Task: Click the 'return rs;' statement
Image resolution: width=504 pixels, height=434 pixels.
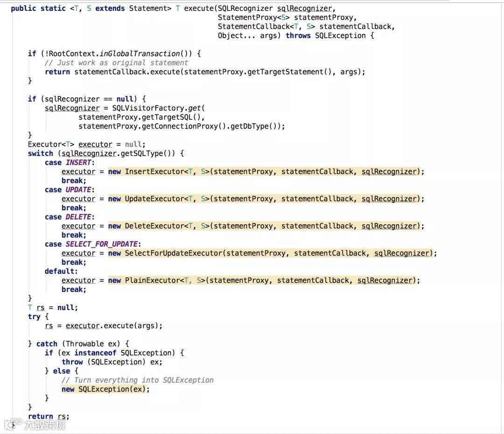Action: [49, 416]
